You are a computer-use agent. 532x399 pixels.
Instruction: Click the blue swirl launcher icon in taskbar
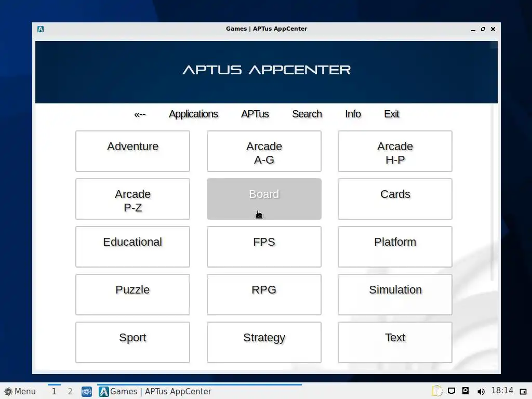tap(87, 392)
